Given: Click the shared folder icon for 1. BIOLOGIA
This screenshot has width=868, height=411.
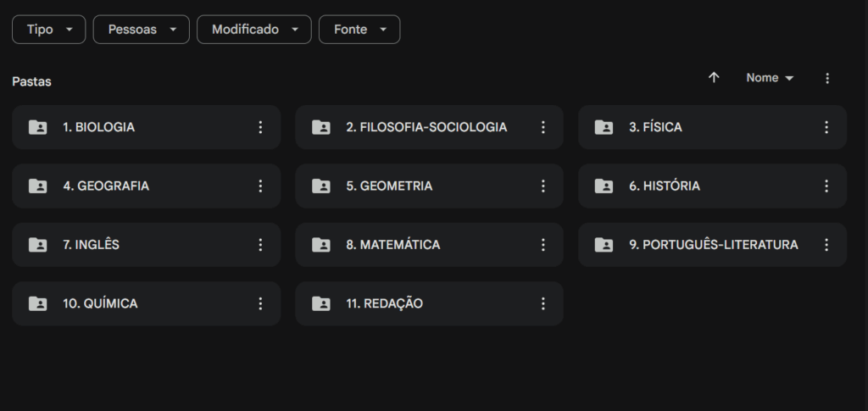Looking at the screenshot, I should click(38, 127).
